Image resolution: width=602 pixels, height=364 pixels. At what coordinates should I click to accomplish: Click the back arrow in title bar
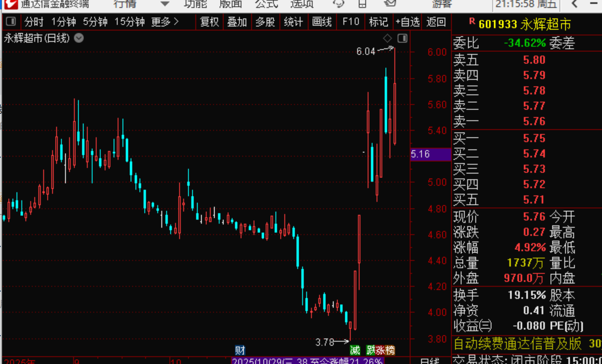pos(574,4)
